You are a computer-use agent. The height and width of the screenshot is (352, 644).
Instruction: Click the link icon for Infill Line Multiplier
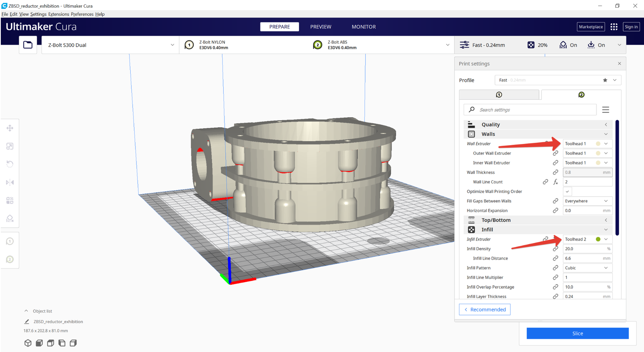coord(555,278)
